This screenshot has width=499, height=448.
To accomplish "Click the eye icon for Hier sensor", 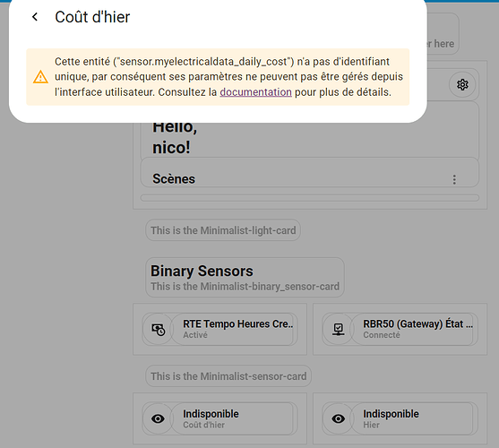I will pos(339,418).
